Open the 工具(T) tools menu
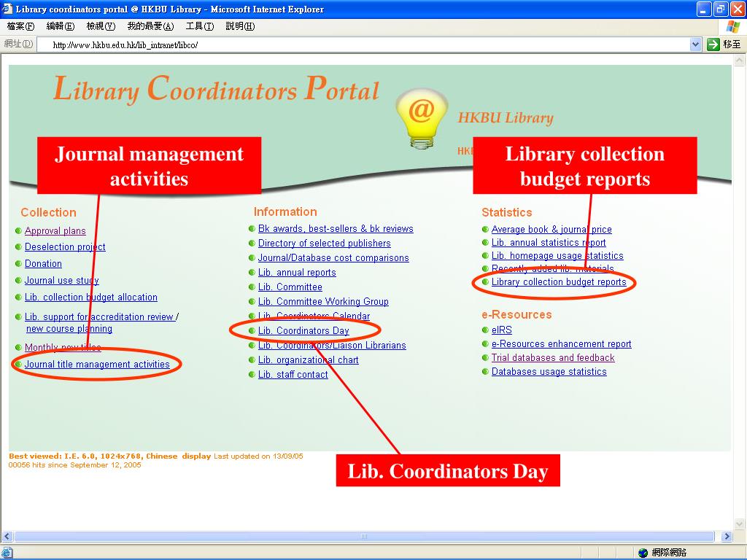Viewport: 747px width, 560px height. point(200,26)
